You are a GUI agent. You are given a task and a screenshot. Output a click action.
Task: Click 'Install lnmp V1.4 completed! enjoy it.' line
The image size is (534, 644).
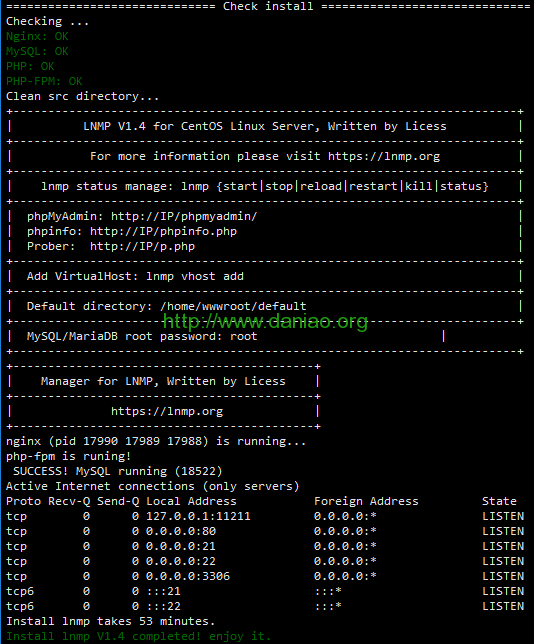click(x=138, y=636)
